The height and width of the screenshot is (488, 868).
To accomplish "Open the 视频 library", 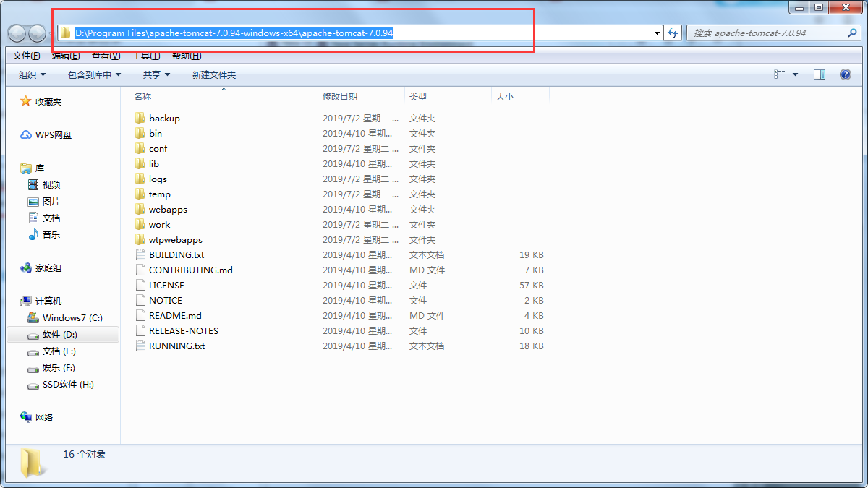I will point(45,184).
